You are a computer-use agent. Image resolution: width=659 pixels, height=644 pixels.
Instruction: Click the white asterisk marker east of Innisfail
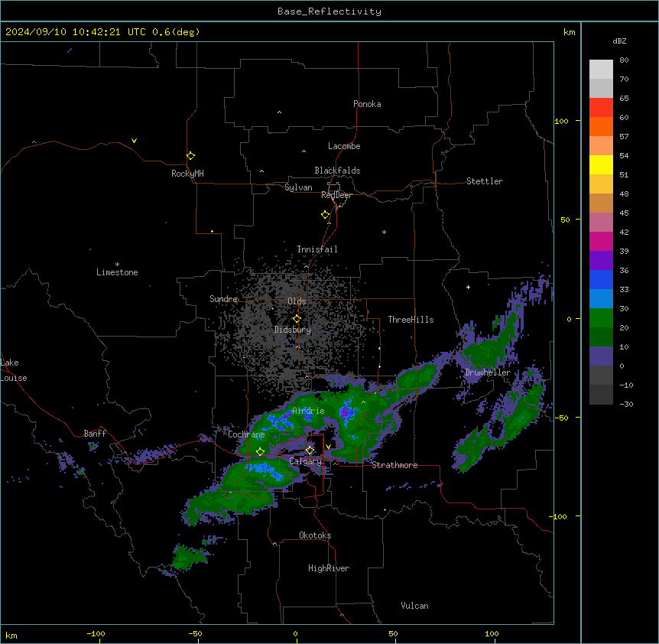[384, 232]
